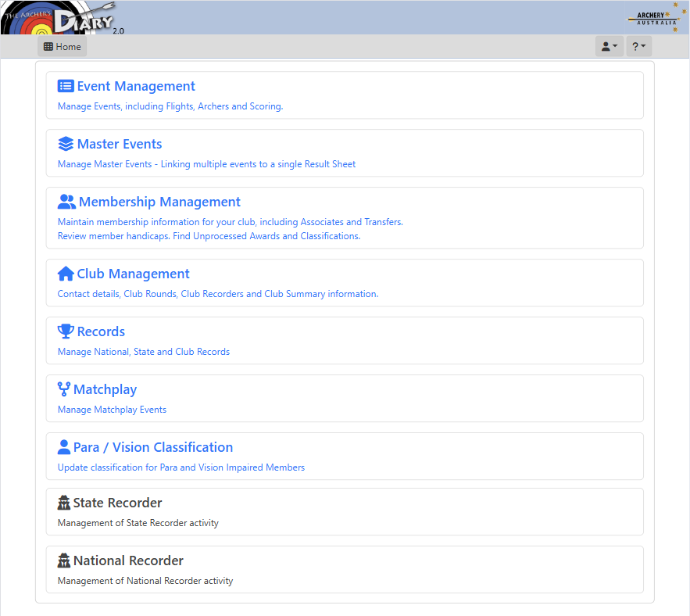The width and height of the screenshot is (690, 616).
Task: Click the National Recorder icon
Action: (x=64, y=560)
